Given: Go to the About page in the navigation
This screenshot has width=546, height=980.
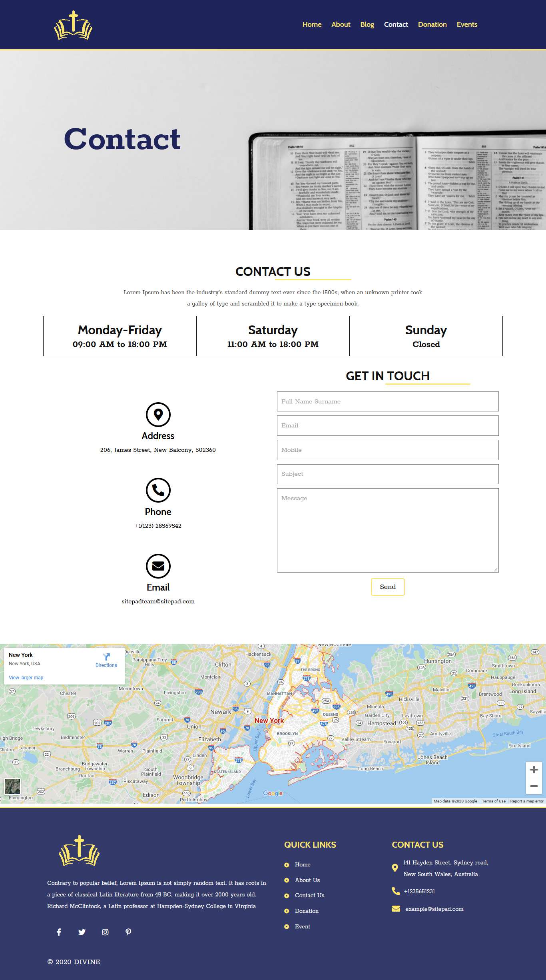Looking at the screenshot, I should pos(341,24).
